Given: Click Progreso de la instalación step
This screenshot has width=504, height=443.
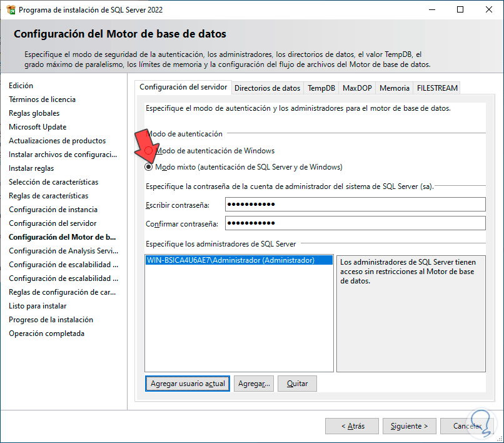Looking at the screenshot, I should (51, 320).
